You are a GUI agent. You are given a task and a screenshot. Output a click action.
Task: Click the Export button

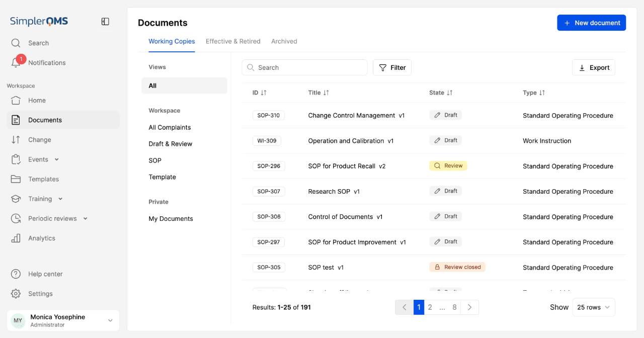pyautogui.click(x=594, y=67)
